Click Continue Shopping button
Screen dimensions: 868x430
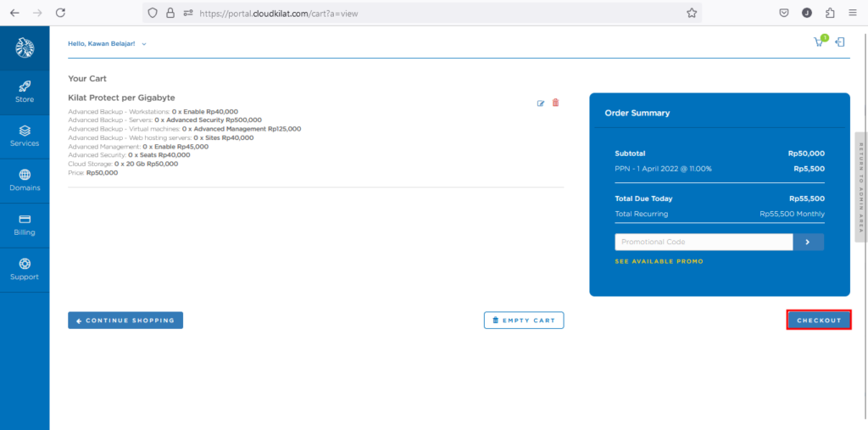coord(125,321)
